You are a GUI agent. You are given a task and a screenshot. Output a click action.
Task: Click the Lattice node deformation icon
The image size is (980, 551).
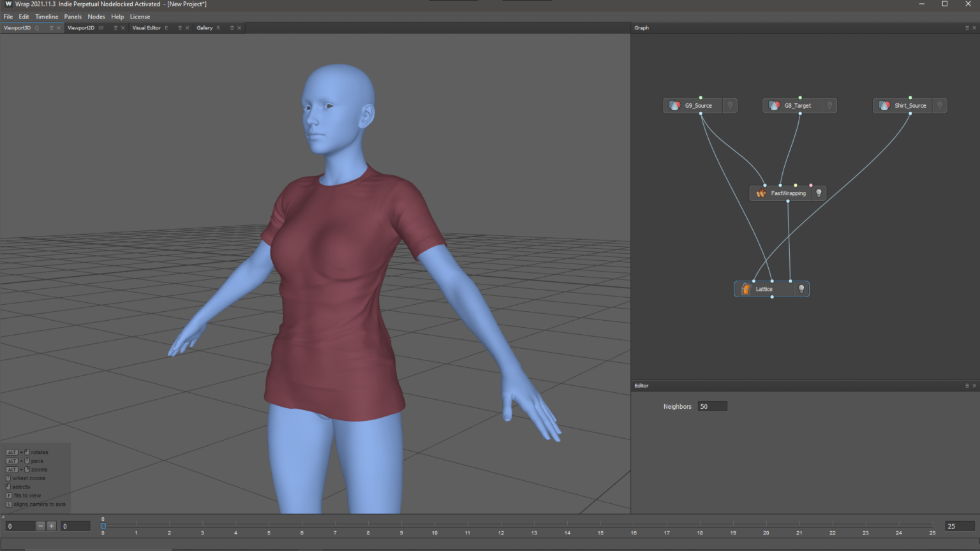click(746, 289)
